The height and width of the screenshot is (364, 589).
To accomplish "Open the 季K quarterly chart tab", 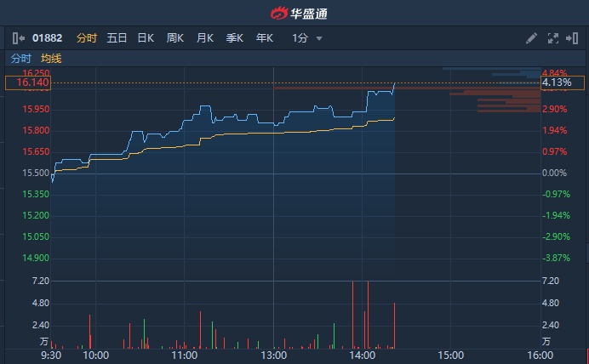I will (234, 38).
